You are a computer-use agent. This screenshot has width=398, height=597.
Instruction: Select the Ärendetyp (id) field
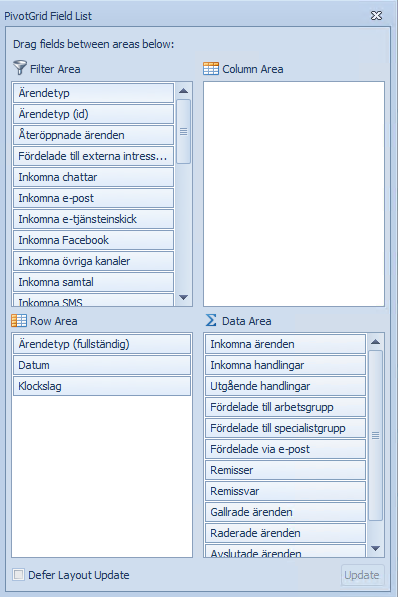tap(93, 114)
